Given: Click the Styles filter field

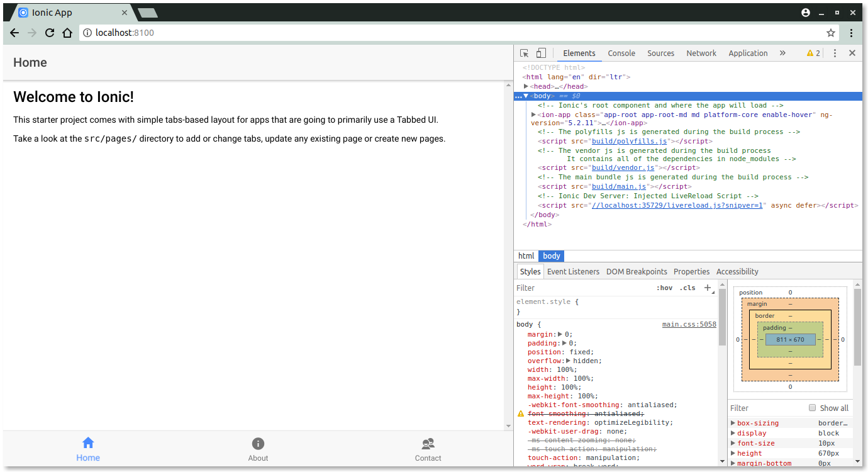Looking at the screenshot, I should point(582,288).
